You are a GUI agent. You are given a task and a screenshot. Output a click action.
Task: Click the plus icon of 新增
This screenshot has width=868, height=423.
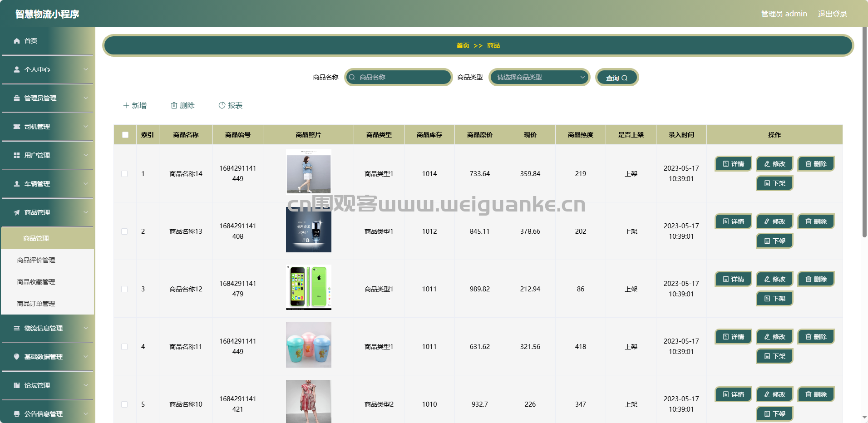(x=126, y=105)
